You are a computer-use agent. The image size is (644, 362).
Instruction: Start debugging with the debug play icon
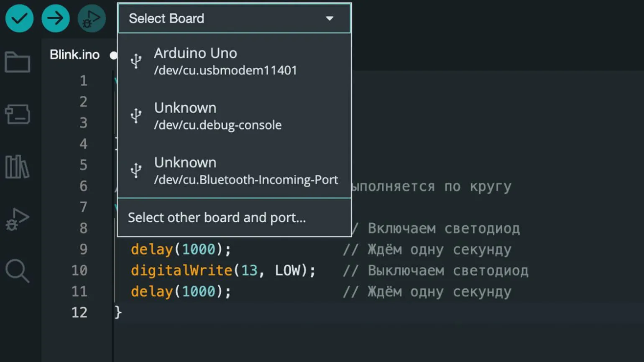coord(92,18)
